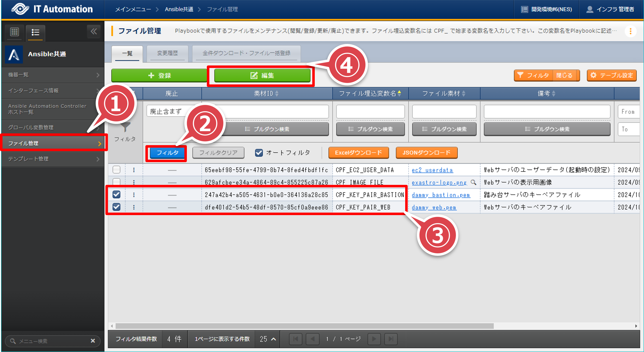Click the green 編集 button
Screen dimensions: 644x352
coord(262,75)
